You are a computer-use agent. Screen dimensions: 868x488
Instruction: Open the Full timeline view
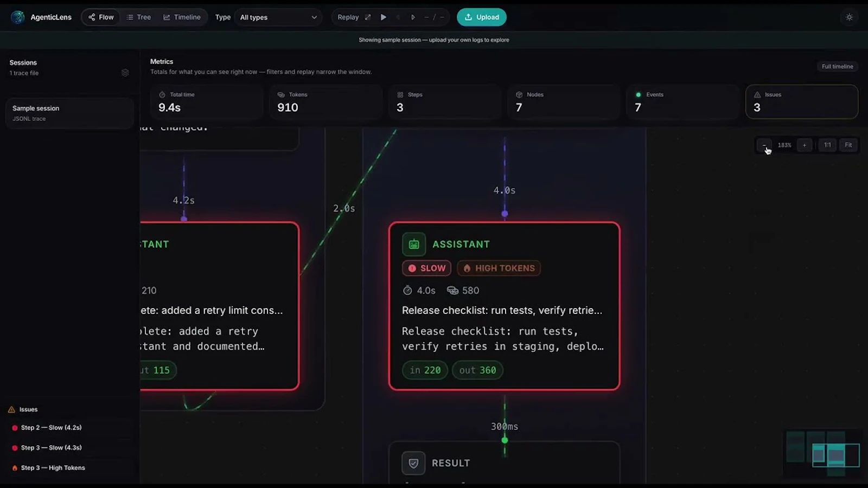point(837,66)
